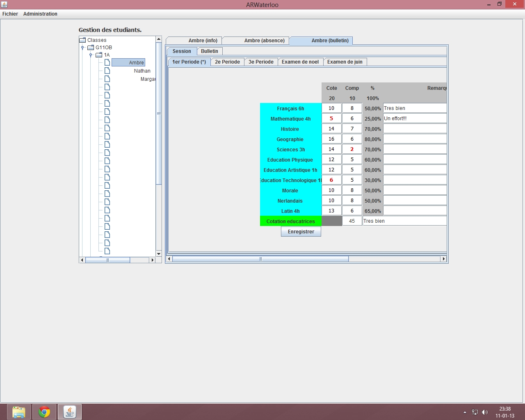Collapse the 1A class tree node
The width and height of the screenshot is (525, 420).
[91, 55]
